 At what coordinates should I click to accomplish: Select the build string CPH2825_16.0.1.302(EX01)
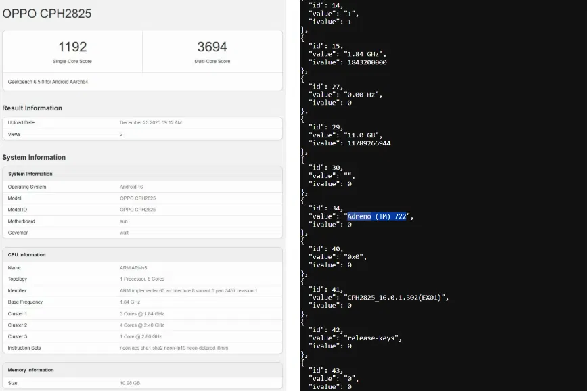(394, 298)
